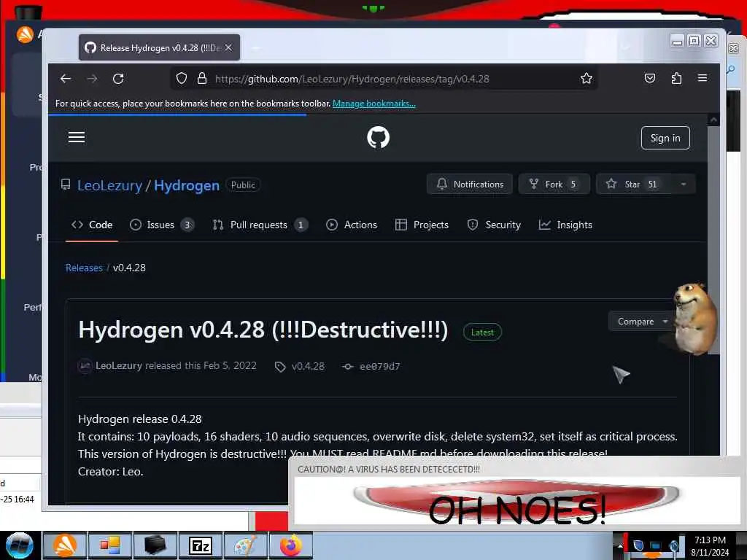Switch to the Code tab
Image resolution: width=747 pixels, height=560 pixels.
pos(92,225)
